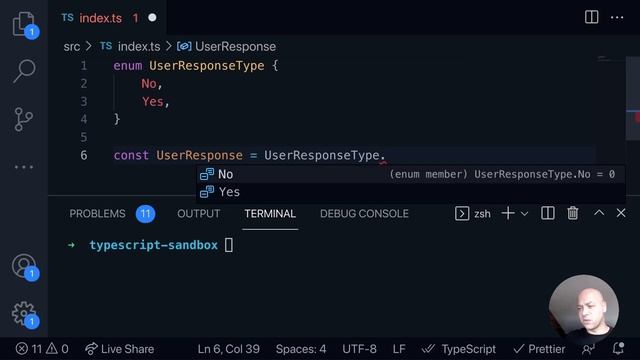Click the UserResponse breadcrumb symbol
The image size is (640, 360).
pos(235,47)
